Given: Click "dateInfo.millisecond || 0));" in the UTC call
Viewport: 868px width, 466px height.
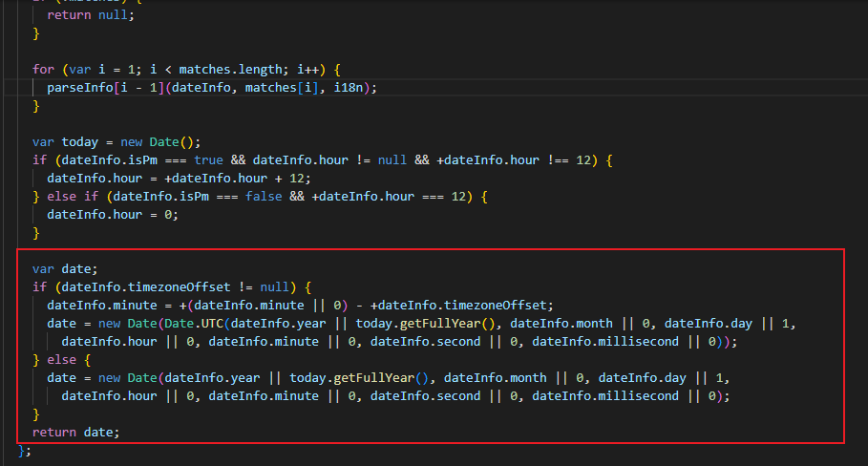Looking at the screenshot, I should (635, 342).
